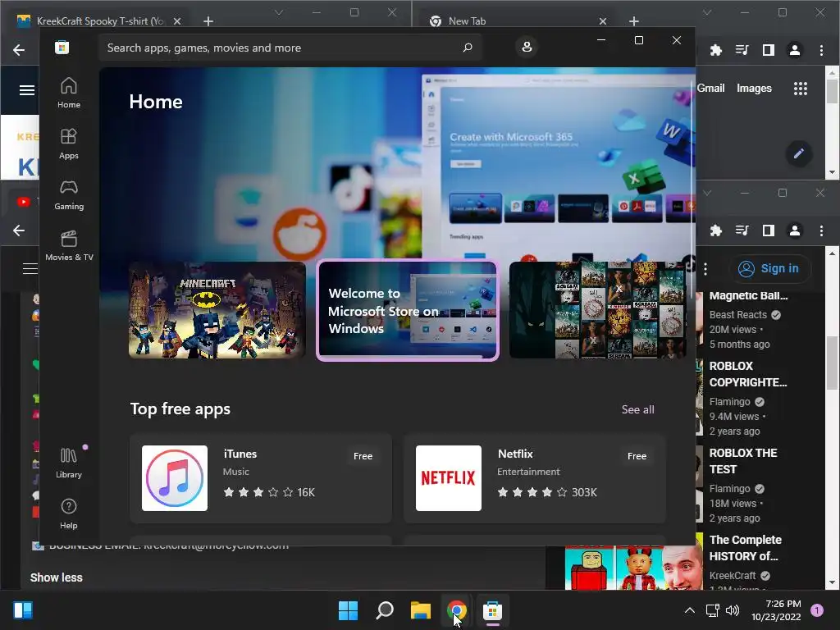The width and height of the screenshot is (840, 630).
Task: Click the search magnifier in Store search box
Action: (468, 47)
